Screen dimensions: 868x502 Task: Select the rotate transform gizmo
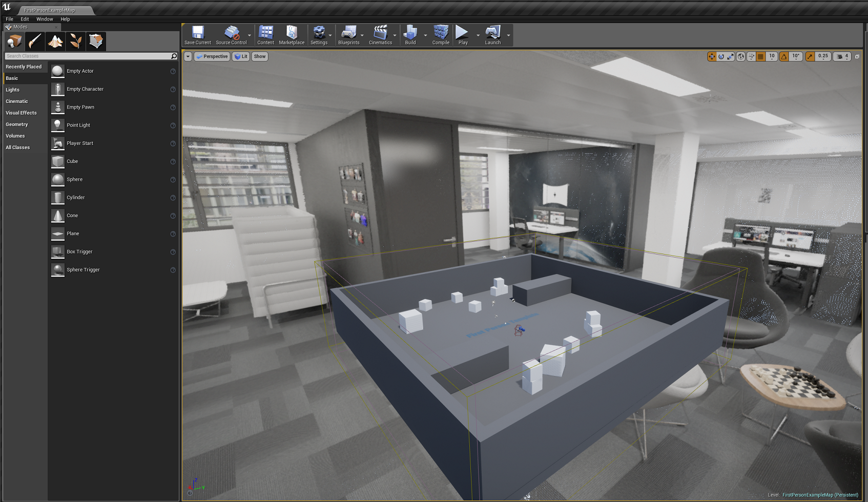[x=721, y=56]
